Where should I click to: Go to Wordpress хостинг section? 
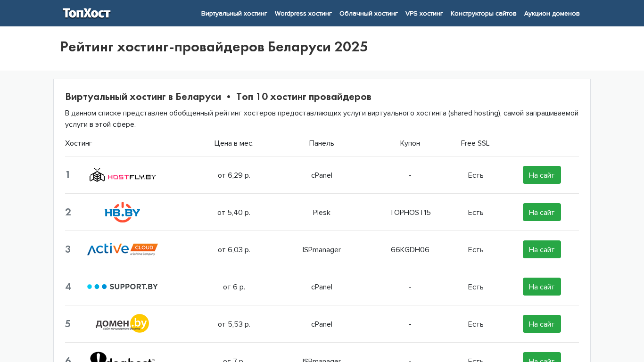303,13
